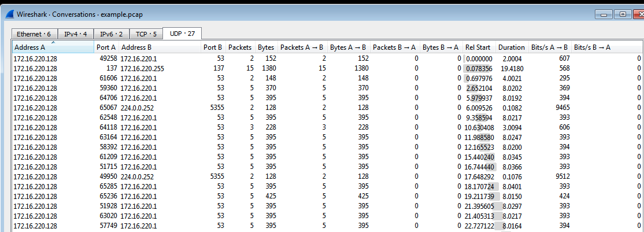Select the UDP tab
Viewport: 644px width, 232px height.
(182, 34)
